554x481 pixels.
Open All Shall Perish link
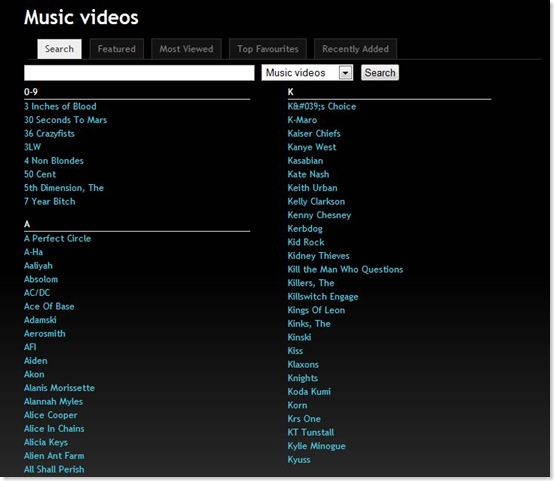coord(54,469)
